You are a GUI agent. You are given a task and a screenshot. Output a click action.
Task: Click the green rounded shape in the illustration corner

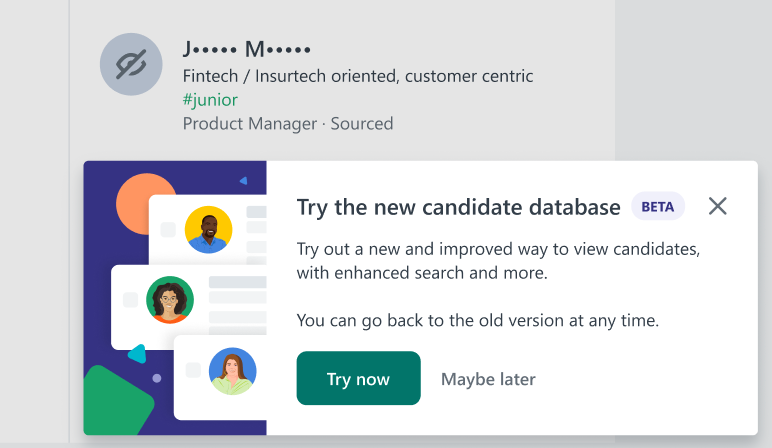coord(116,401)
